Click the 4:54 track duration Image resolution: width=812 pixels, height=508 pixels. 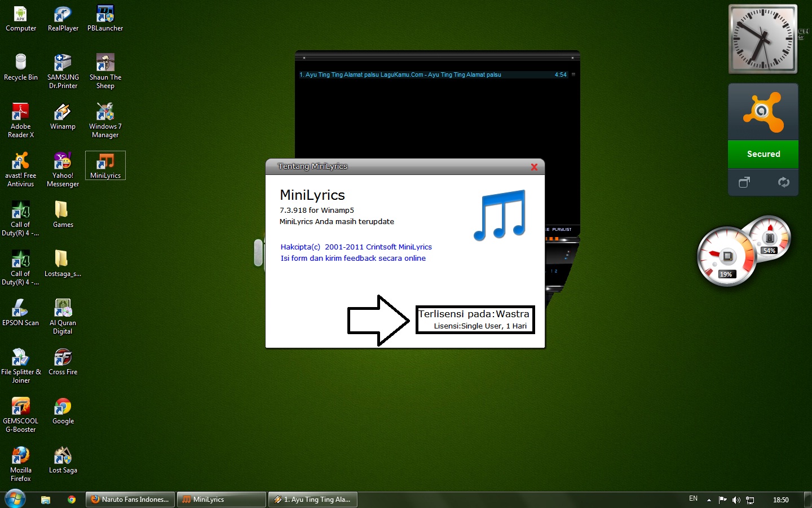point(561,75)
